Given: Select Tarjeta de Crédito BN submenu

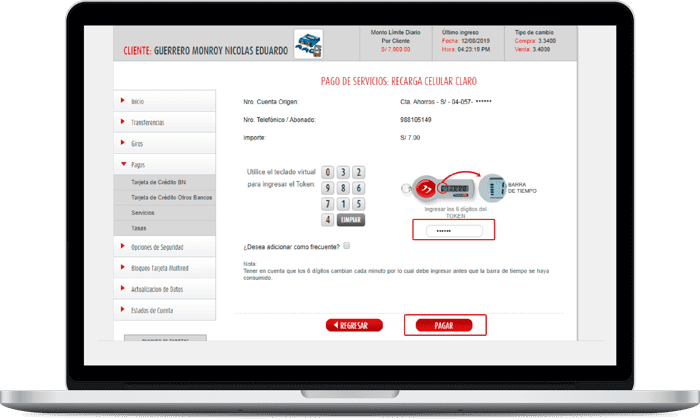Looking at the screenshot, I should point(165,182).
